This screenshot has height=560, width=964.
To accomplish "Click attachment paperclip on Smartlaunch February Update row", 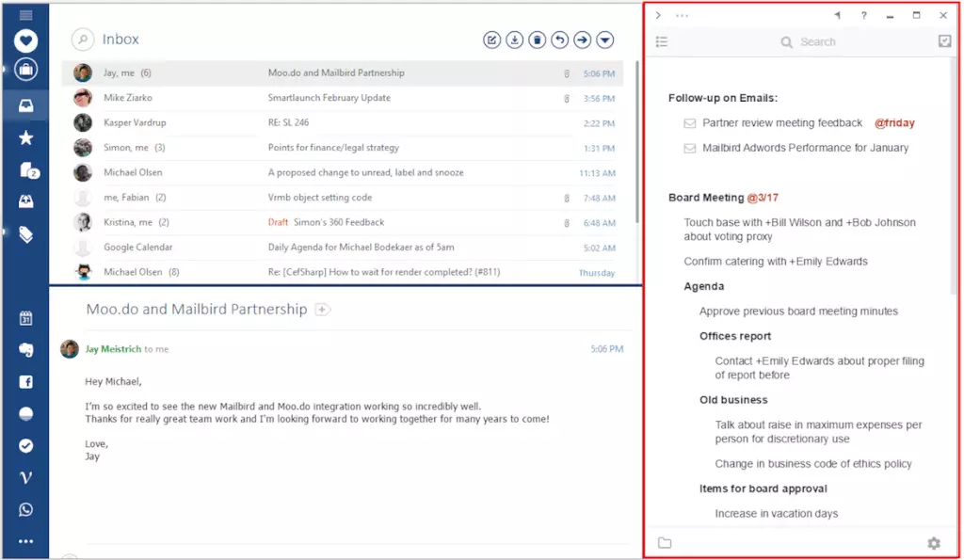I will 566,99.
